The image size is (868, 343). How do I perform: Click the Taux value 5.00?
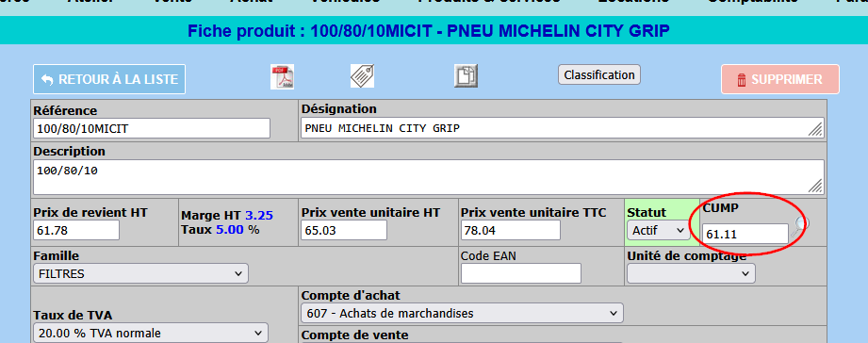[230, 229]
